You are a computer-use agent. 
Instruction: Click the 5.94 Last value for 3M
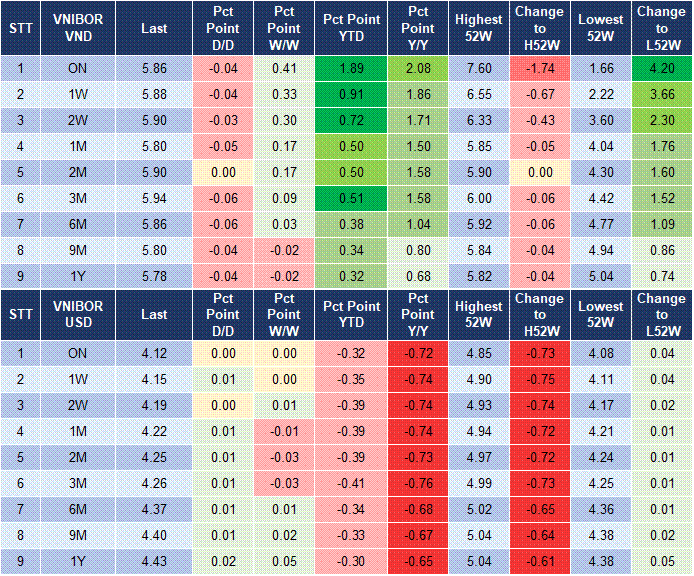154,198
